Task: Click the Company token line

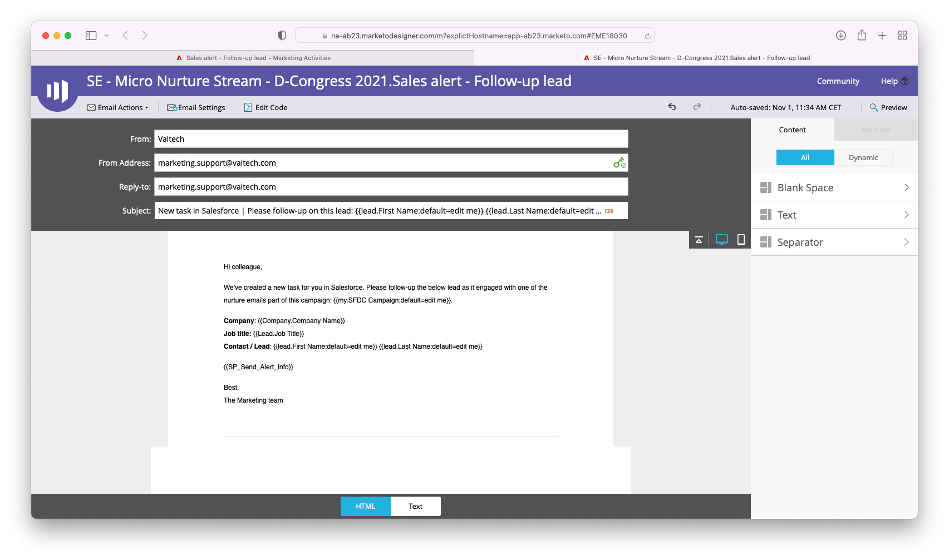Action: coord(284,321)
